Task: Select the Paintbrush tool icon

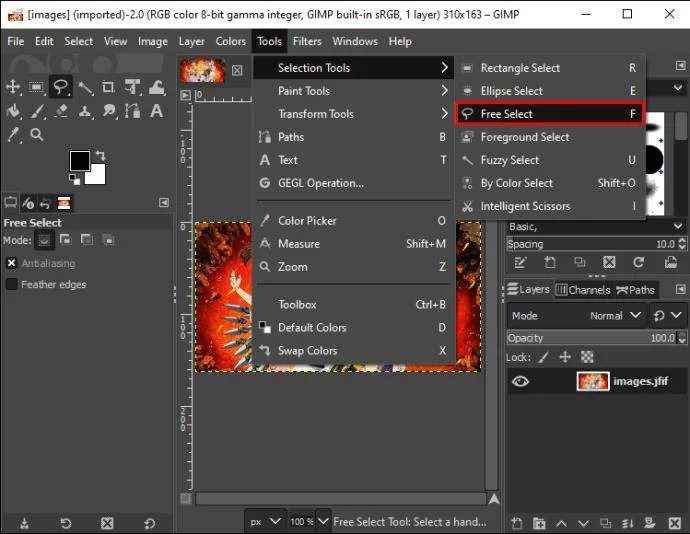Action: pyautogui.click(x=37, y=111)
